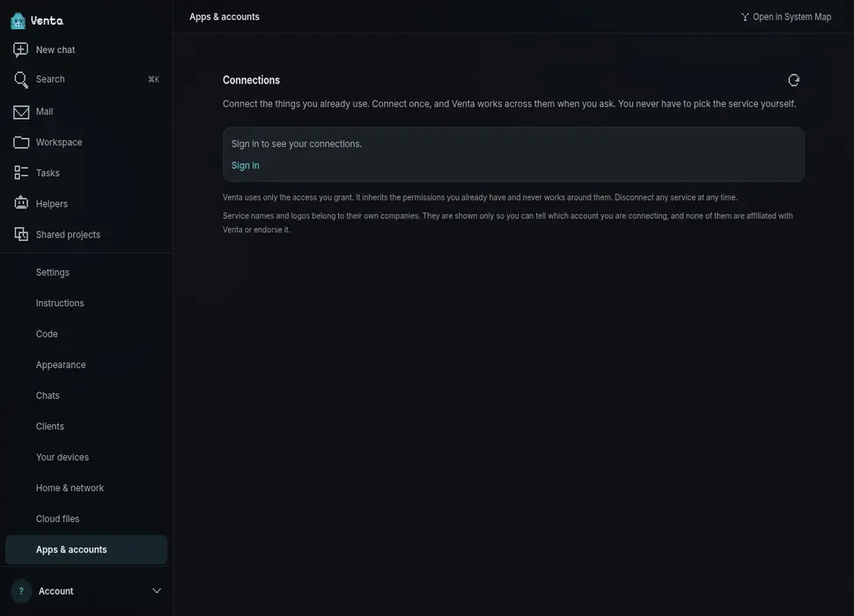Select the Apps & accounts item

[x=86, y=550]
